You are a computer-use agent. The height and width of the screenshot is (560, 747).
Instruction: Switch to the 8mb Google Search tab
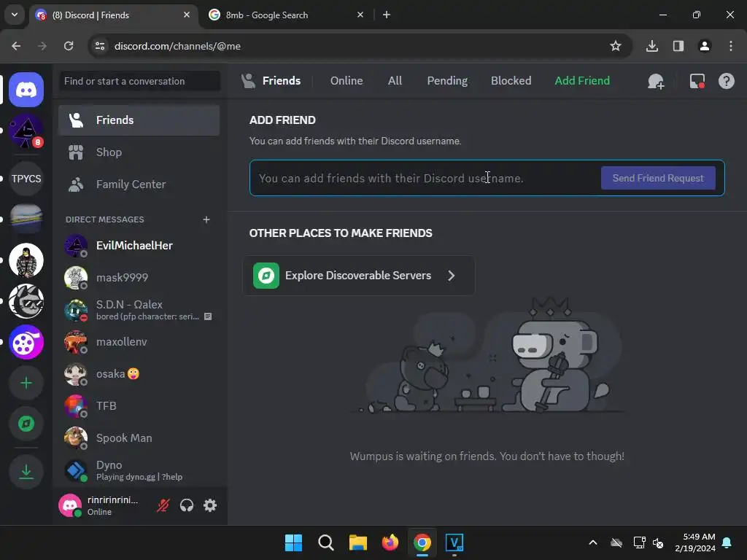click(x=286, y=15)
